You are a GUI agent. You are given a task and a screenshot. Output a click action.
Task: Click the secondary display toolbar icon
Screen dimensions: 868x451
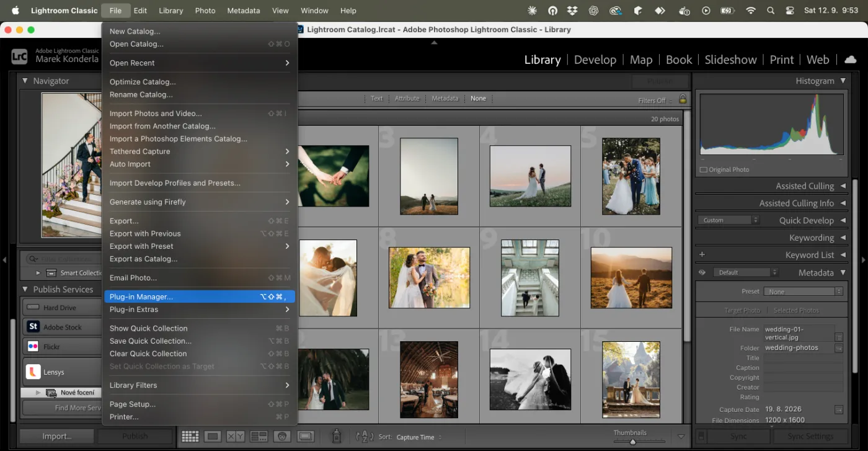coord(306,437)
